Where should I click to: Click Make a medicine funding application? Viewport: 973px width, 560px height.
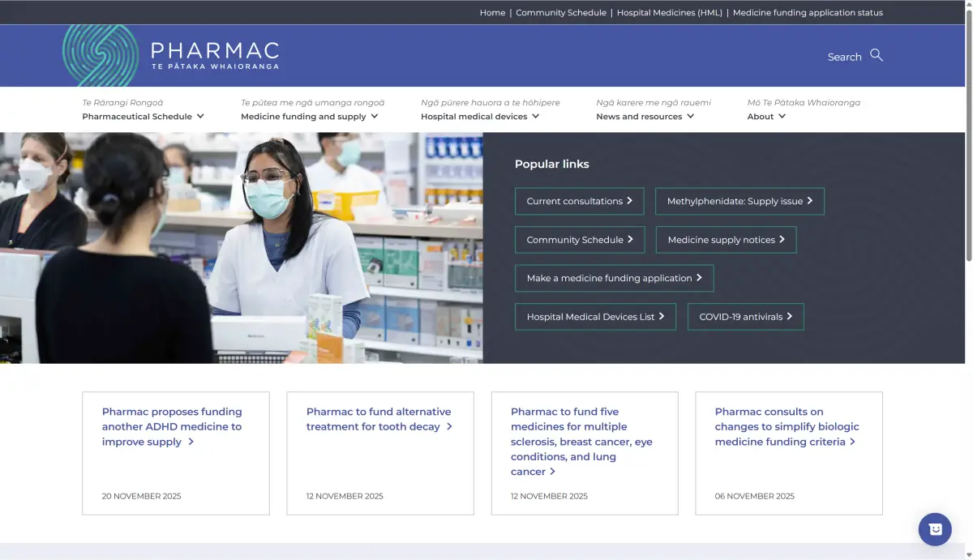[x=614, y=278]
